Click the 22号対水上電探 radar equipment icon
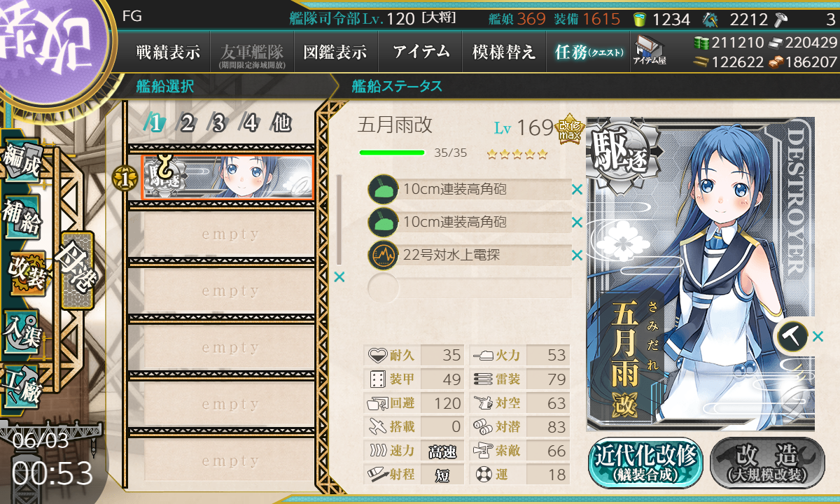The width and height of the screenshot is (840, 504). pyautogui.click(x=383, y=255)
